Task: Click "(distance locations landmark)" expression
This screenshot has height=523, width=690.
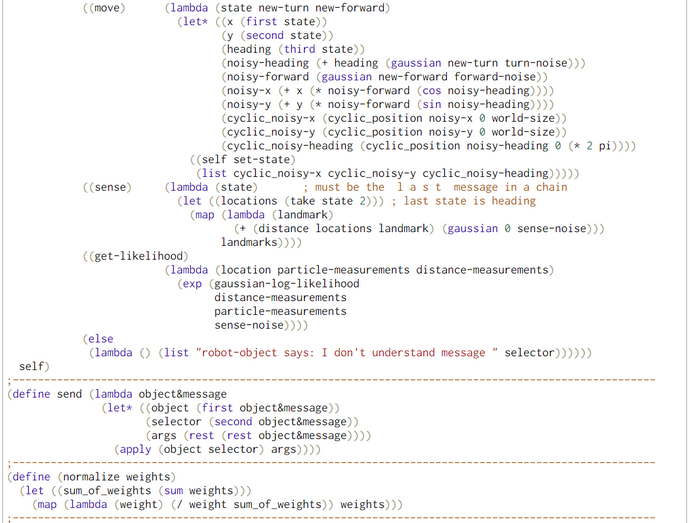Action: 344,228
